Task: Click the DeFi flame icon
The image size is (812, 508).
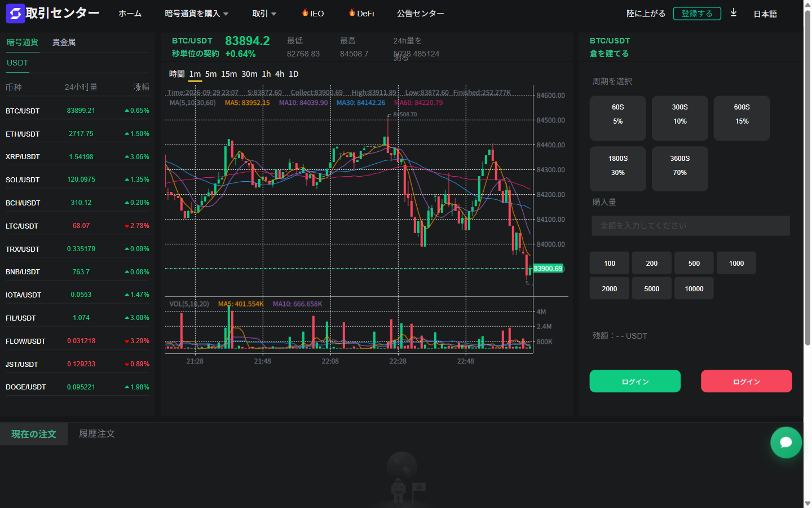Action: coord(352,12)
